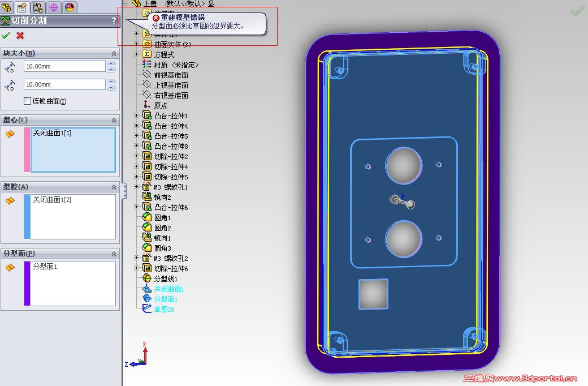
Task: Cancel the 切削分割 command with red X
Action: point(19,36)
